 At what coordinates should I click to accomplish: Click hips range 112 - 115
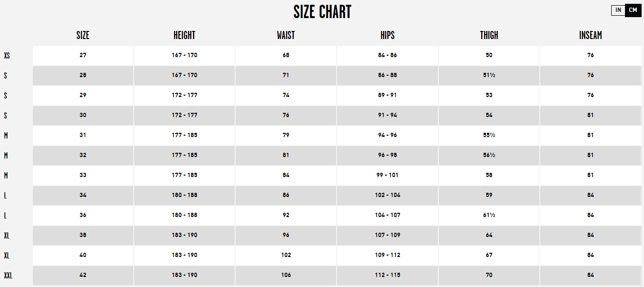pyautogui.click(x=387, y=275)
